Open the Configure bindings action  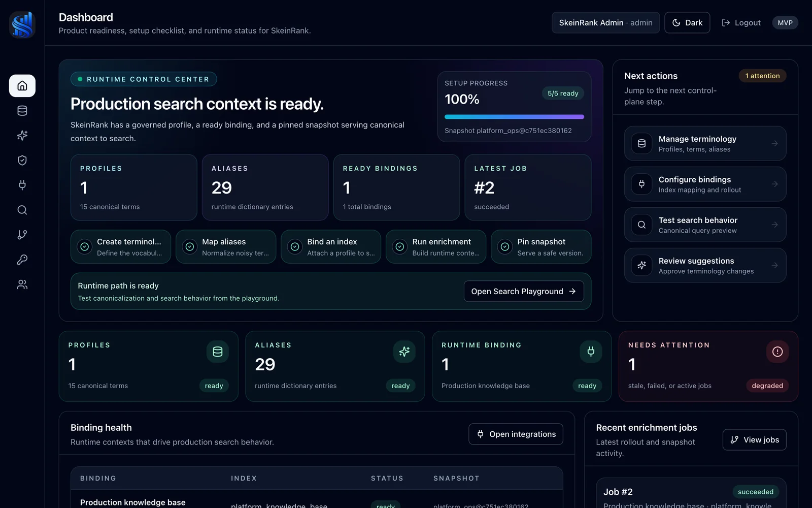705,184
